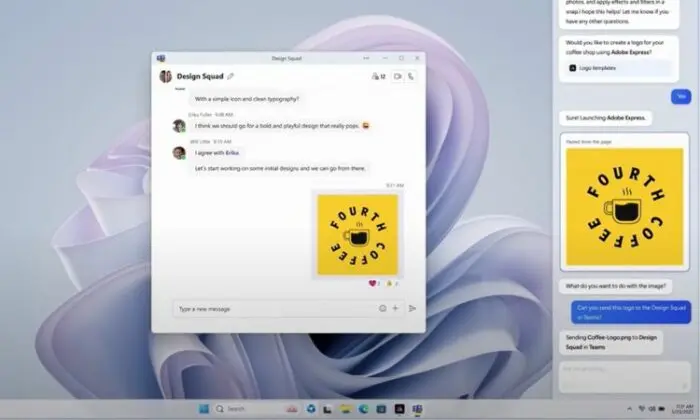The width and height of the screenshot is (700, 420).
Task: Open the more options ellipsis in Teams title bar
Action: [366, 58]
